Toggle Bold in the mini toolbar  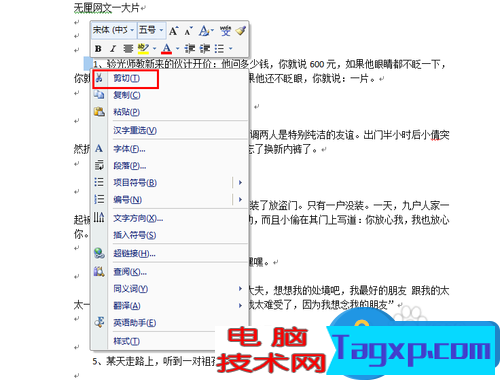[98, 49]
